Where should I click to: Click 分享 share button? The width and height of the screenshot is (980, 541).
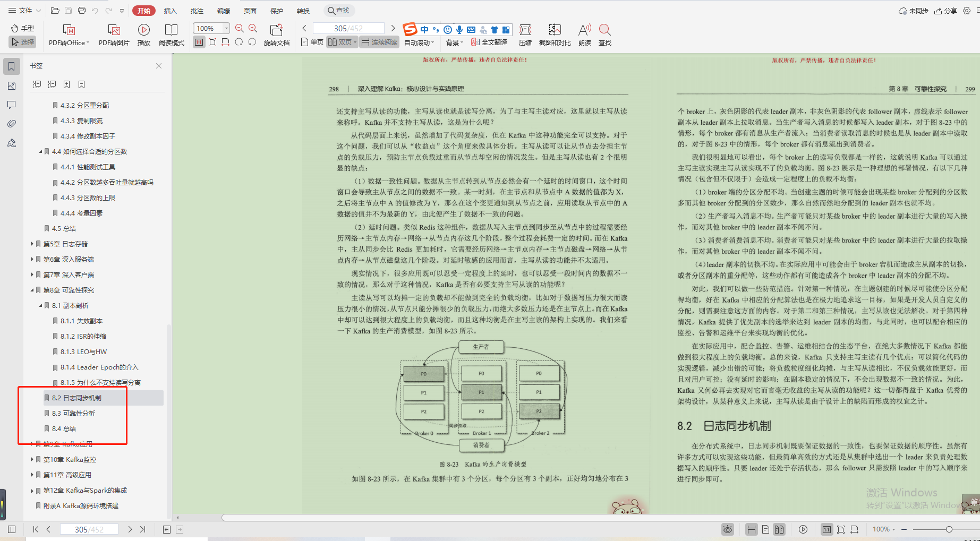click(x=945, y=11)
